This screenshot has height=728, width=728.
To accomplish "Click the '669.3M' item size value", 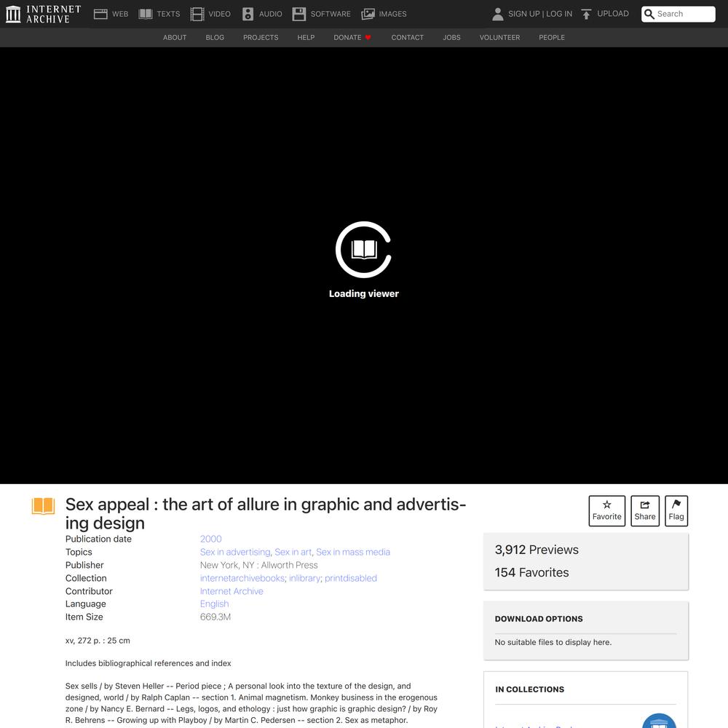I will (215, 617).
